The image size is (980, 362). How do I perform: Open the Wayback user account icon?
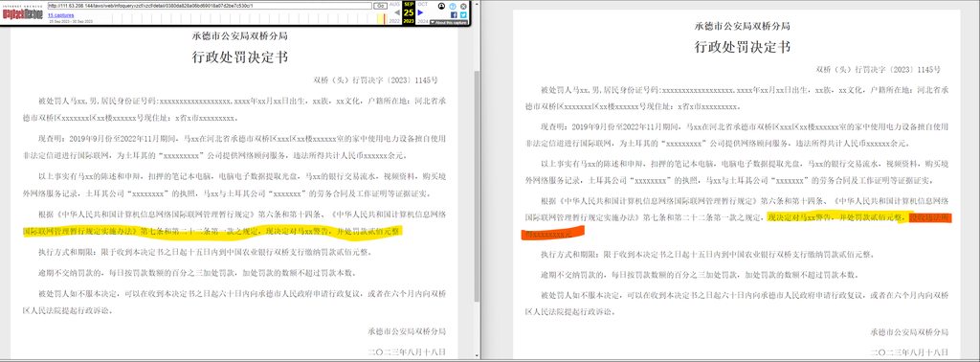click(x=442, y=6)
